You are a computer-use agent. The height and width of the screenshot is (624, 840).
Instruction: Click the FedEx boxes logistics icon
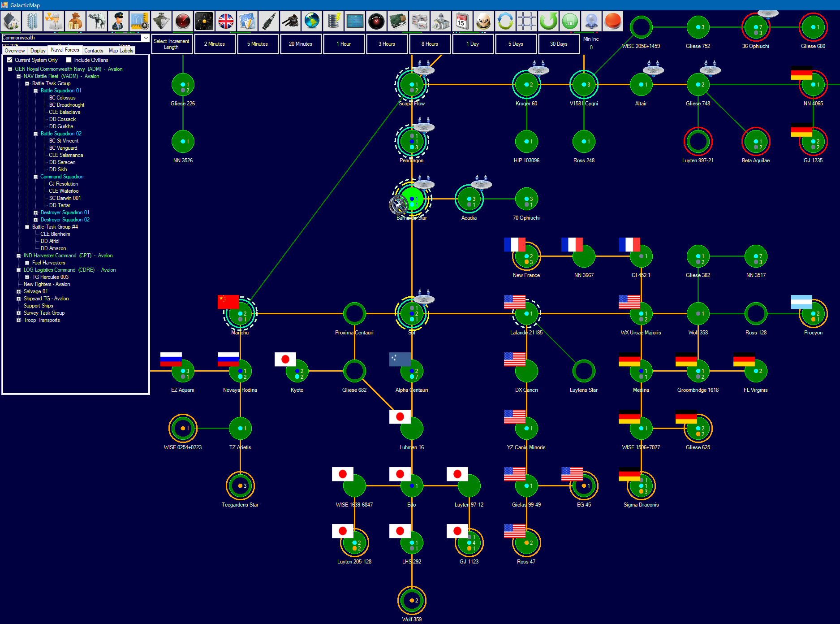tap(419, 21)
